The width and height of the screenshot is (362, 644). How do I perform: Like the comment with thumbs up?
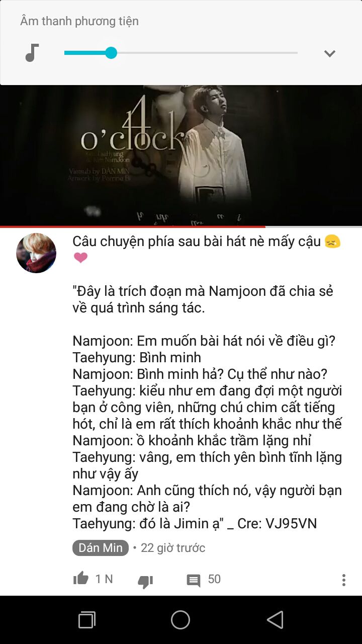pyautogui.click(x=81, y=579)
